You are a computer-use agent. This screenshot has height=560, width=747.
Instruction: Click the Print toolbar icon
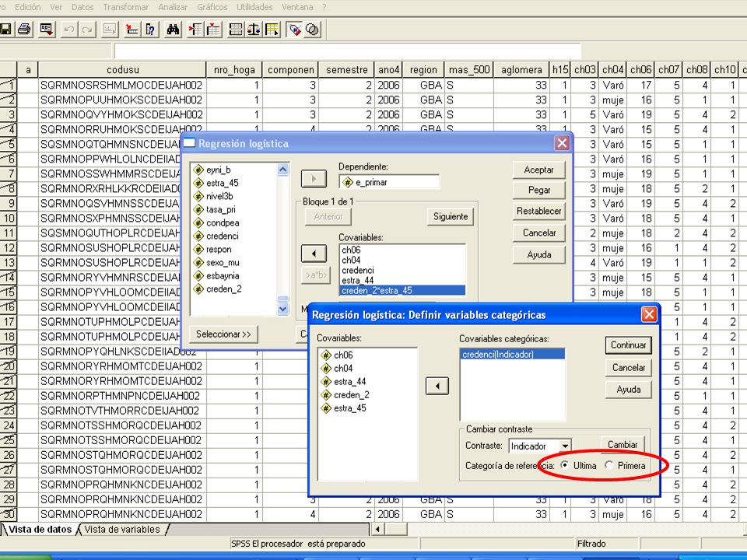tap(24, 30)
